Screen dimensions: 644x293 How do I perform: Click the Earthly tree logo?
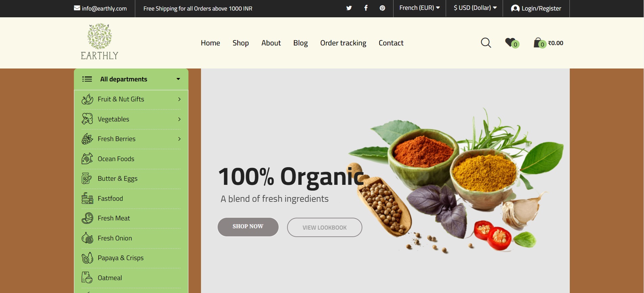99,42
